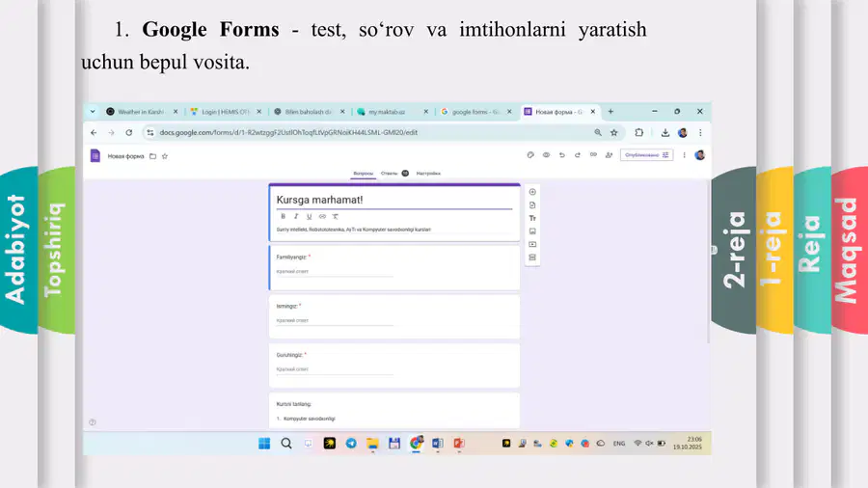This screenshot has height=488, width=868.
Task: Click the form description text
Action: coord(353,230)
